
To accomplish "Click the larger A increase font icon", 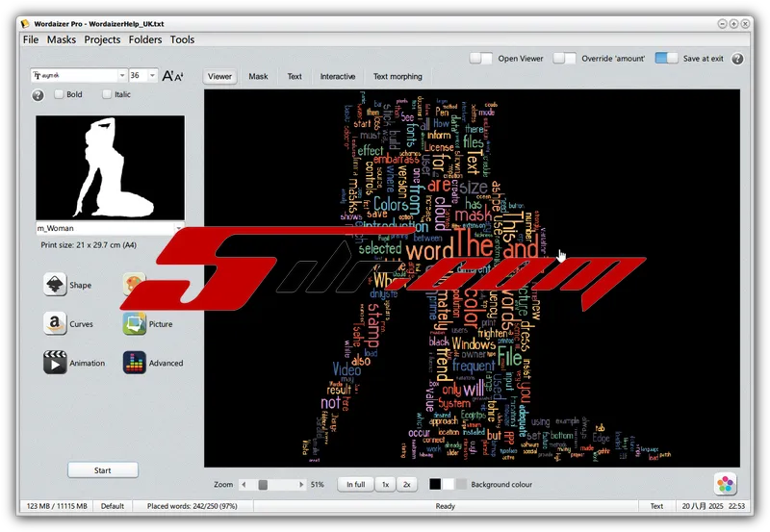I will coord(167,76).
